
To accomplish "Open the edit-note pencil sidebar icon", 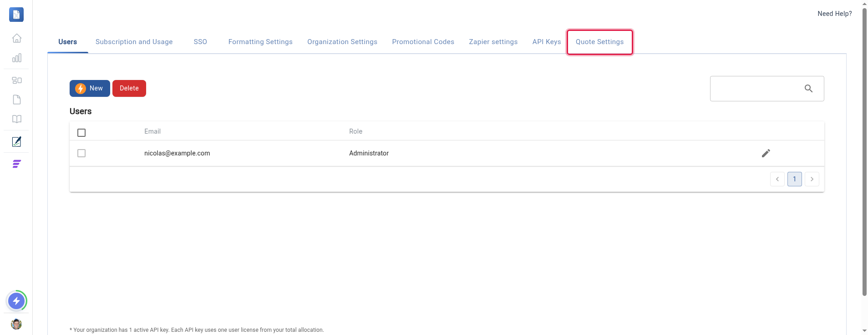I will pos(17,142).
